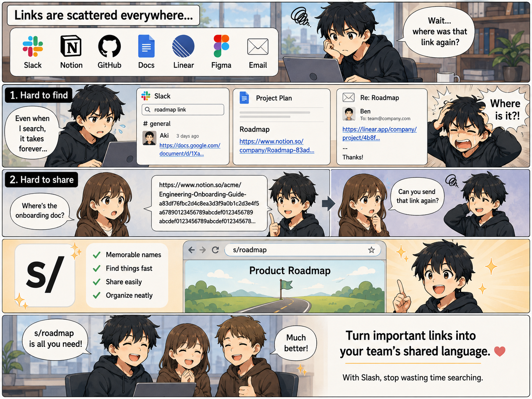
Task: Click Aki's avatar in the Slack message
Action: pos(149,138)
